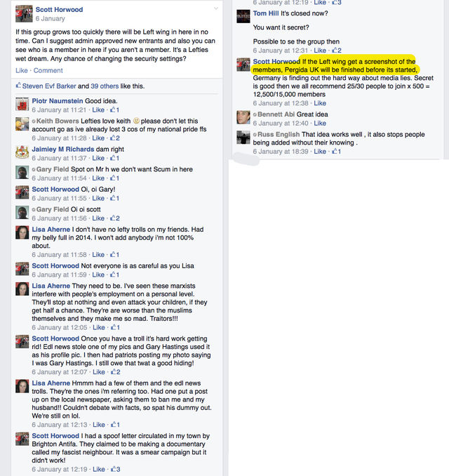Click the thumbs-up icon beside Steven Evf Barker
This screenshot has width=449, height=476.
pyautogui.click(x=18, y=86)
